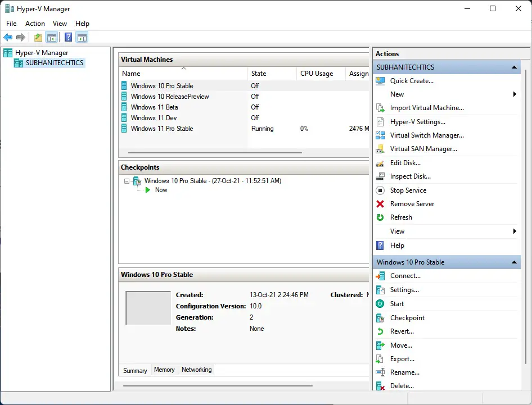Viewport: 532px width, 405px height.
Task: Click the red X Remove Server icon
Action: [x=380, y=204]
